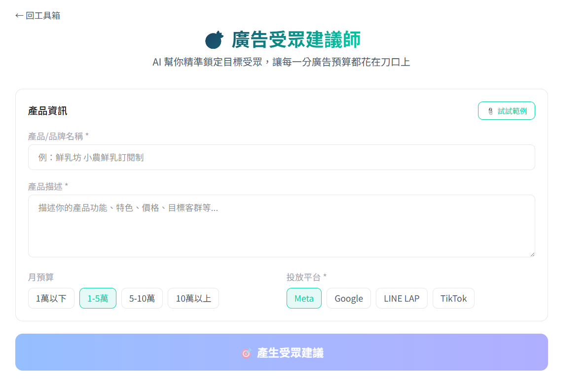588x380 pixels.
Task: Select the 5-10萬 budget option
Action: pos(142,298)
